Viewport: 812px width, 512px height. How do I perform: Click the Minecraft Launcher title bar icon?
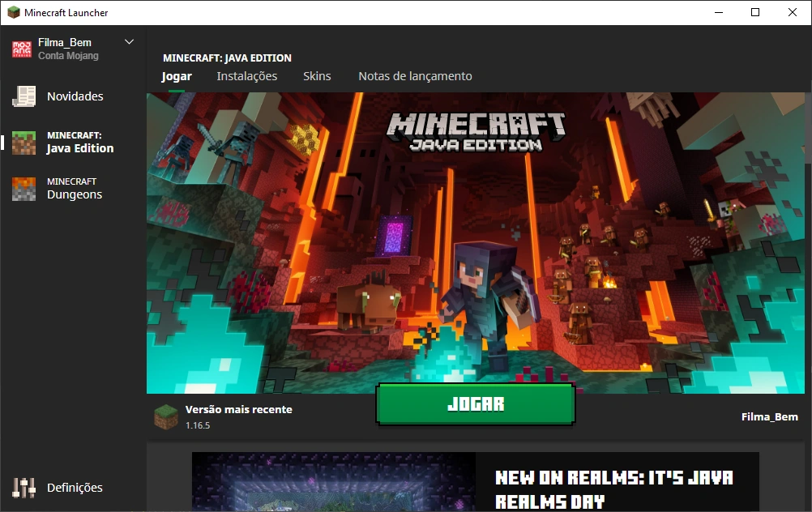click(x=14, y=12)
